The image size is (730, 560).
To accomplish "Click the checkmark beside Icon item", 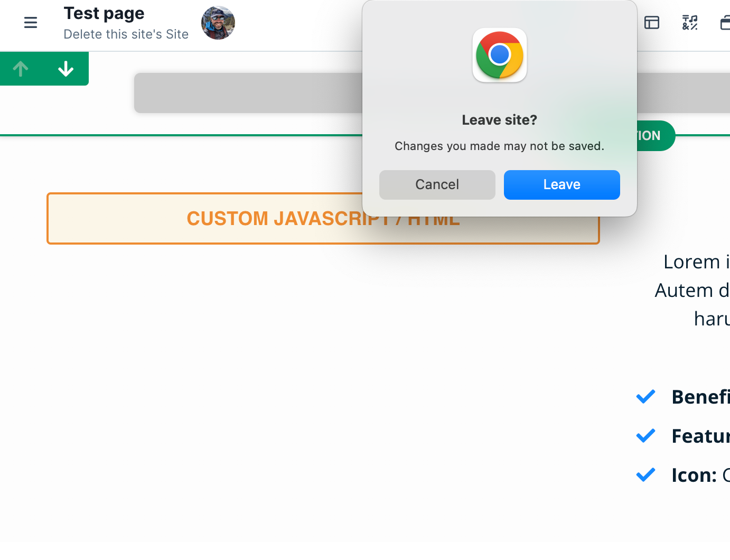I will [x=645, y=475].
